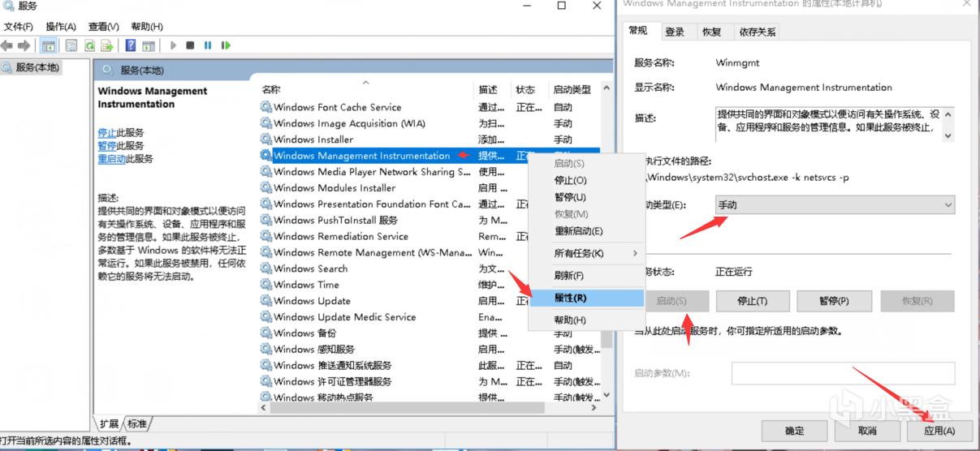Open the 文件(F) menu
Image resolution: width=980 pixels, height=451 pixels.
click(19, 27)
